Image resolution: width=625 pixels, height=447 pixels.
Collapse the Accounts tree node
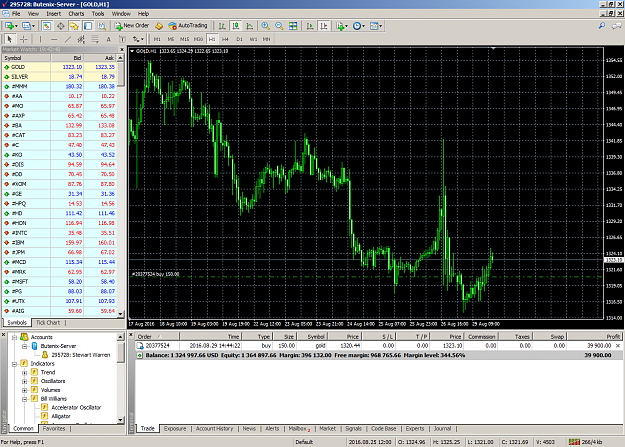click(x=15, y=337)
